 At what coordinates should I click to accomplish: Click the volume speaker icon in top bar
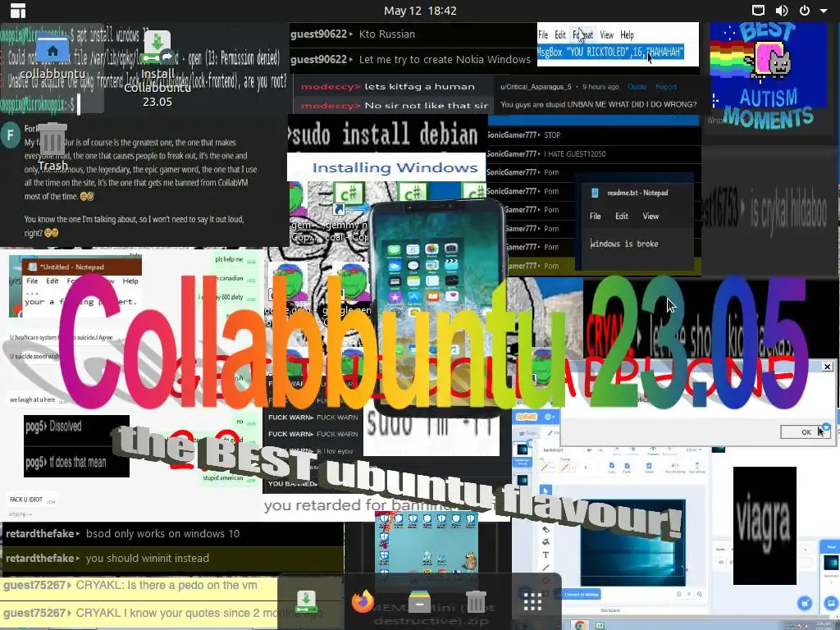click(x=782, y=10)
